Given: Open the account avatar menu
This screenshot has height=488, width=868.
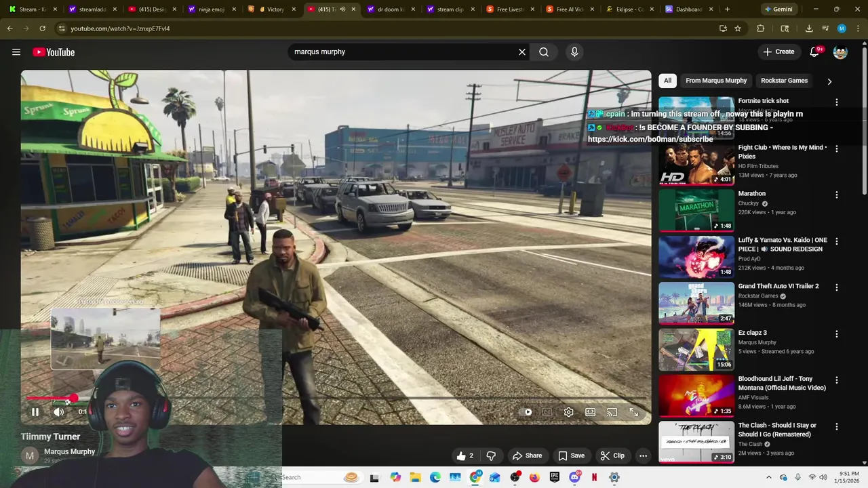Looking at the screenshot, I should 840,52.
